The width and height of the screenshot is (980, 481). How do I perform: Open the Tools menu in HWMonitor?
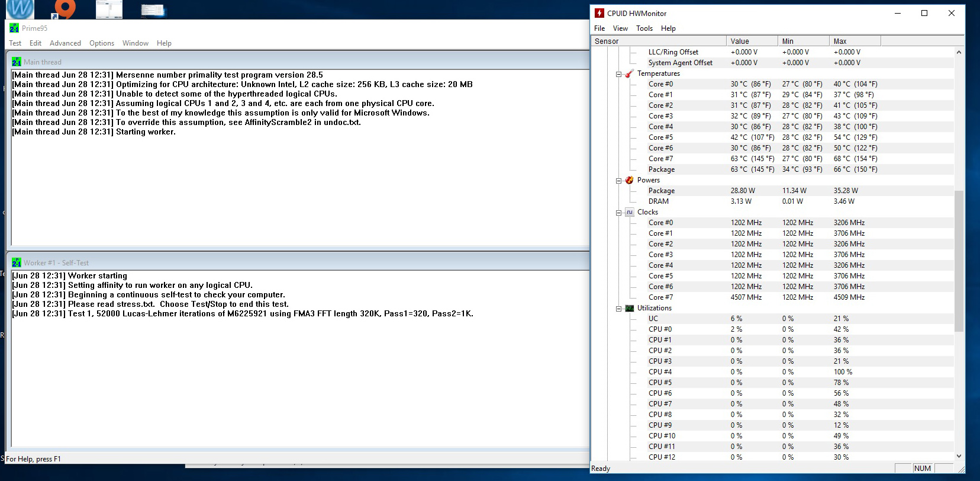coord(644,28)
